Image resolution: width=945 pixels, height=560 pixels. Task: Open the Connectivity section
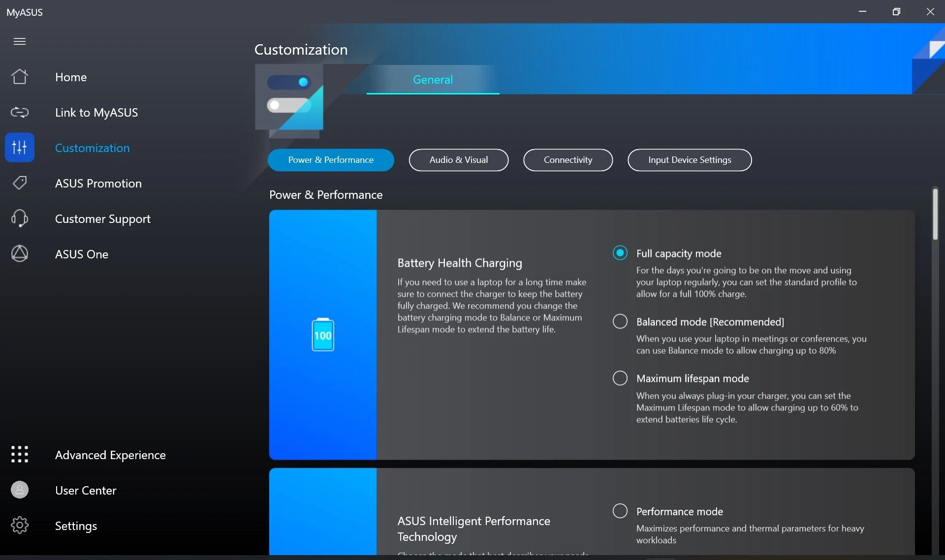pyautogui.click(x=568, y=160)
